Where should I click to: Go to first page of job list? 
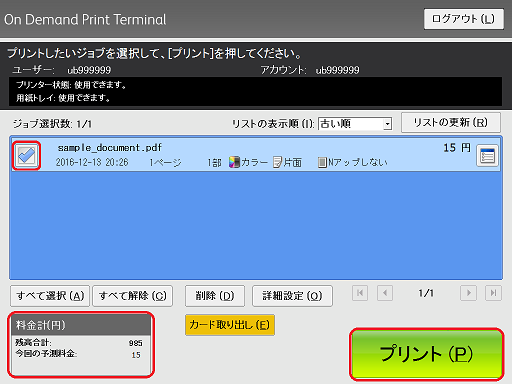pyautogui.click(x=360, y=293)
